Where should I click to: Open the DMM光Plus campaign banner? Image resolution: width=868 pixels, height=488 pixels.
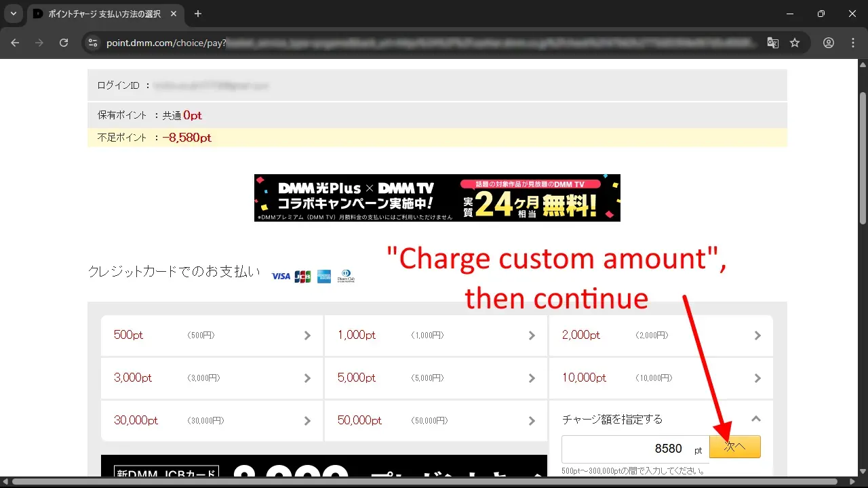click(x=437, y=198)
